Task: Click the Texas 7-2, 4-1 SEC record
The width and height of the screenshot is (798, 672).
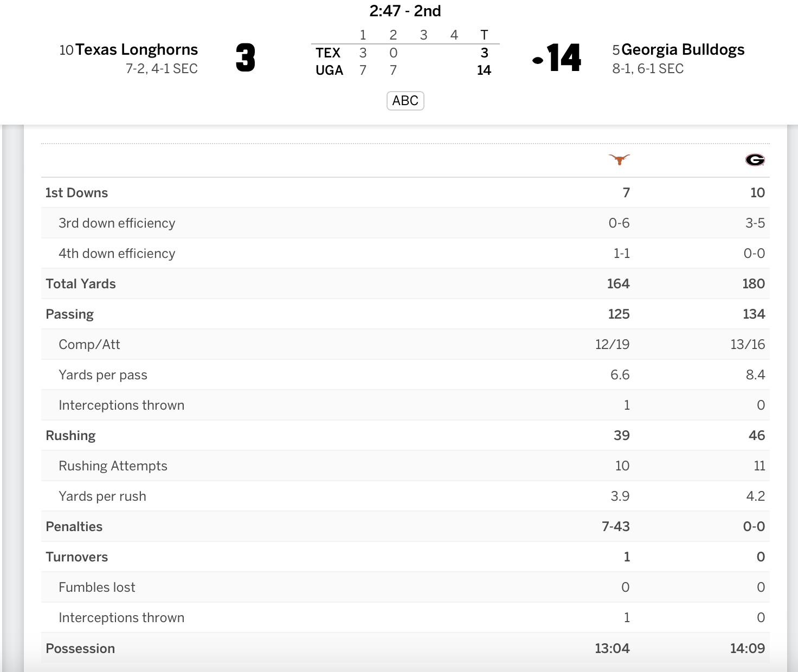Action: coord(162,69)
